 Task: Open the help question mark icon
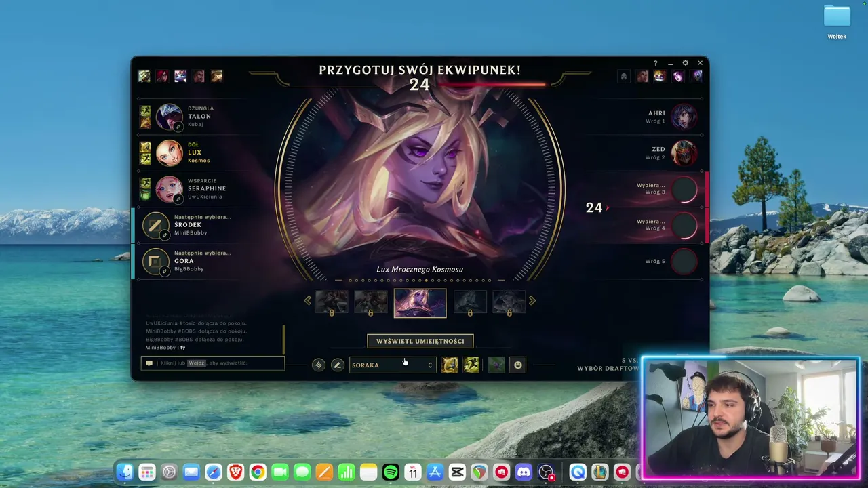[x=655, y=63]
